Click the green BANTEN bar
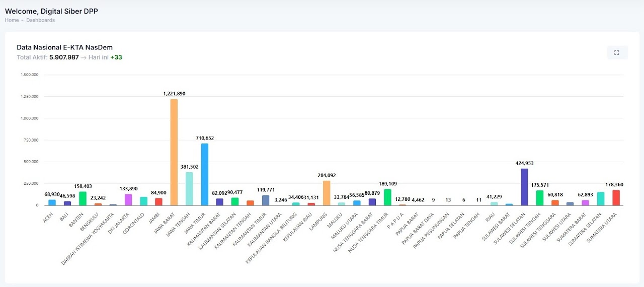Screen dimensions: 644x287 [83, 198]
